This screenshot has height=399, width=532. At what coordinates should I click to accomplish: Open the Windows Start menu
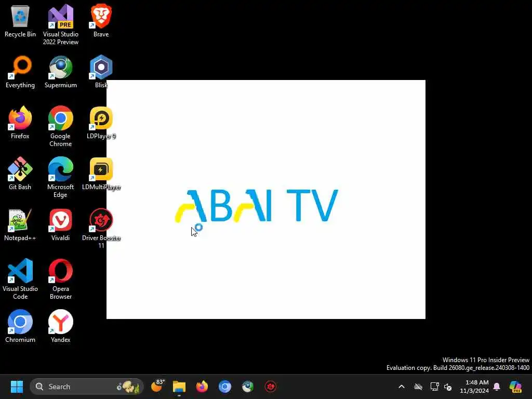[17, 387]
